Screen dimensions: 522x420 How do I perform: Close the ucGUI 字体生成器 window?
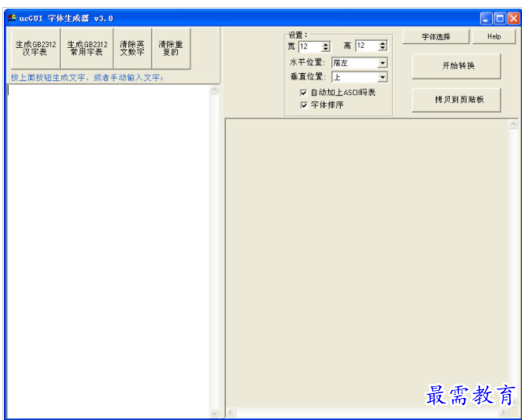coord(513,18)
